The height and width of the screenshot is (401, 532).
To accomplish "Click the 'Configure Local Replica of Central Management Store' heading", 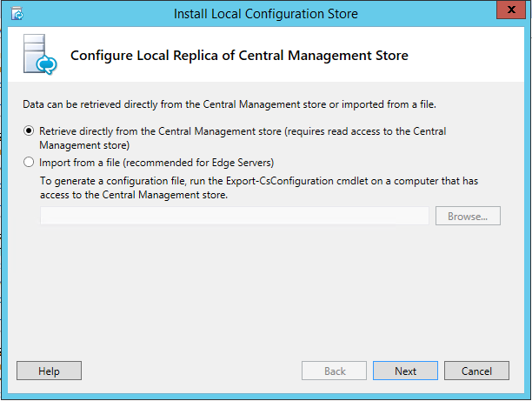I will point(239,56).
